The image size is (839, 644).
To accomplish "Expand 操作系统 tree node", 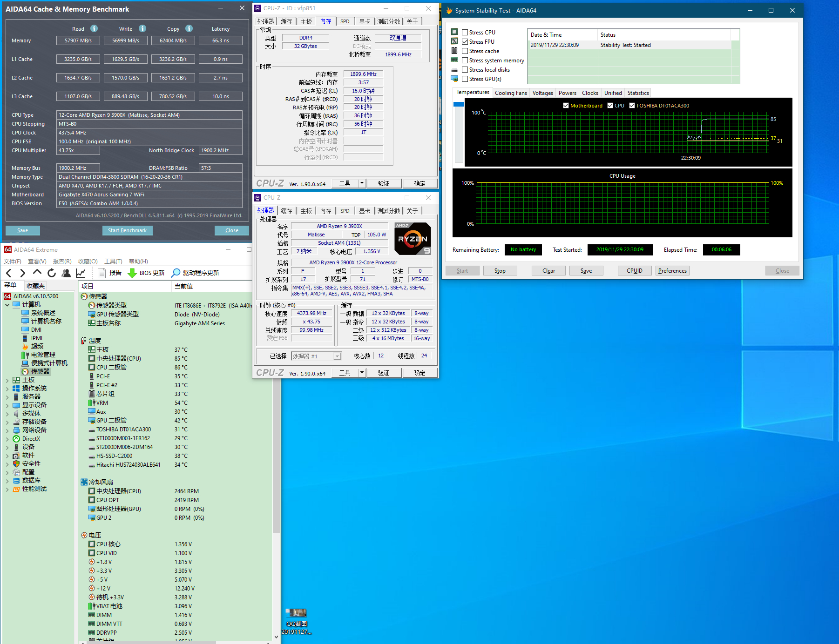I will click(x=7, y=389).
